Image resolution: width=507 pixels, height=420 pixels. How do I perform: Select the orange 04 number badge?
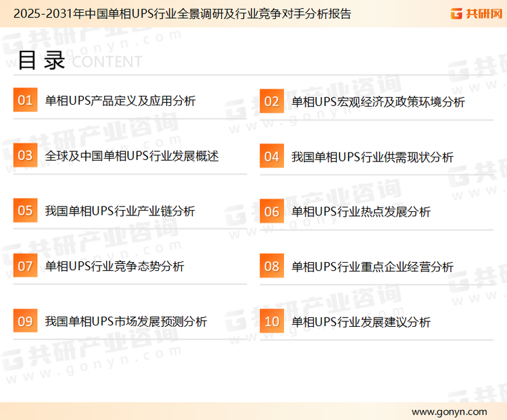pyautogui.click(x=272, y=156)
